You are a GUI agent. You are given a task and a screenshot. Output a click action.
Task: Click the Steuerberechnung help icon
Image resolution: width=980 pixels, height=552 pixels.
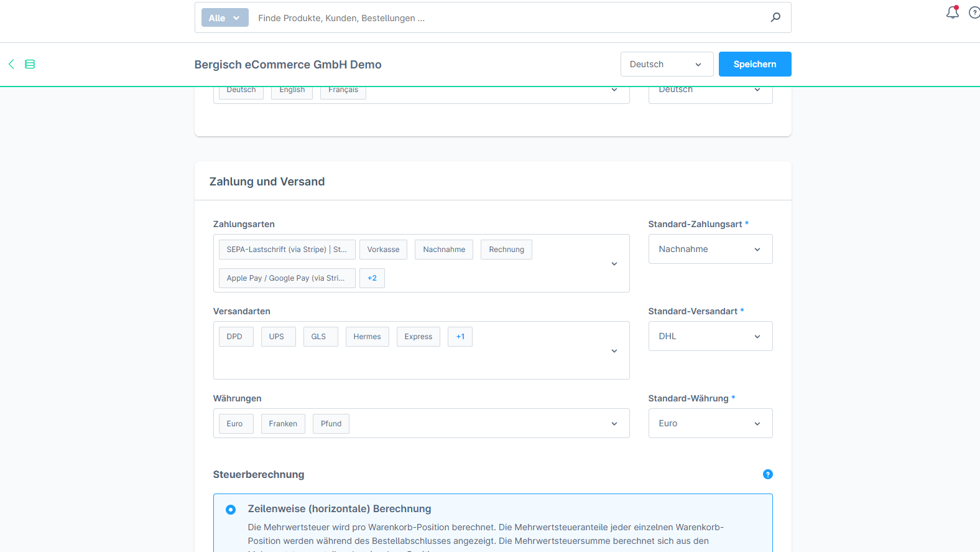[767, 474]
